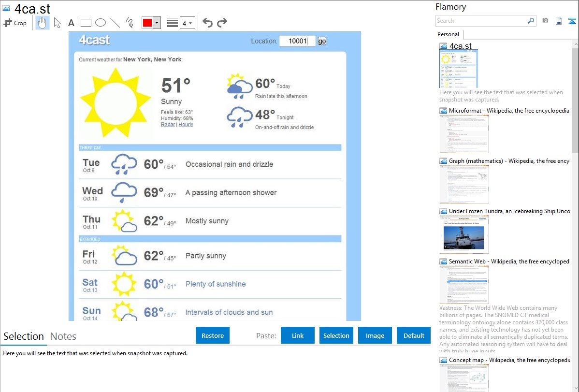579x392 pixels.
Task: Select the hand pan tool
Action: click(x=42, y=23)
